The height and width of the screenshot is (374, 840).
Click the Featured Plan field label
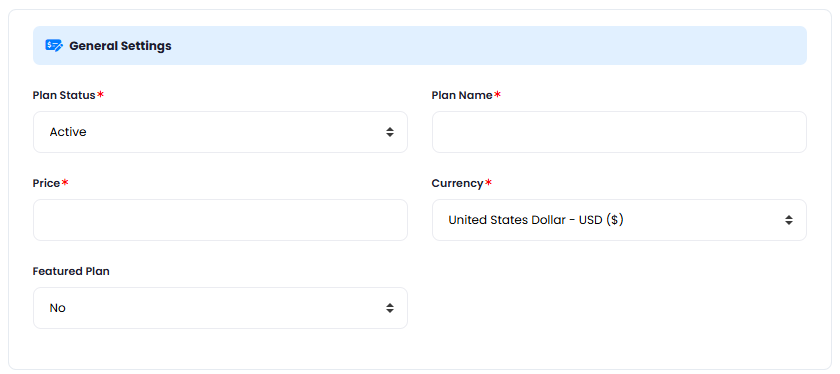pyautogui.click(x=71, y=271)
